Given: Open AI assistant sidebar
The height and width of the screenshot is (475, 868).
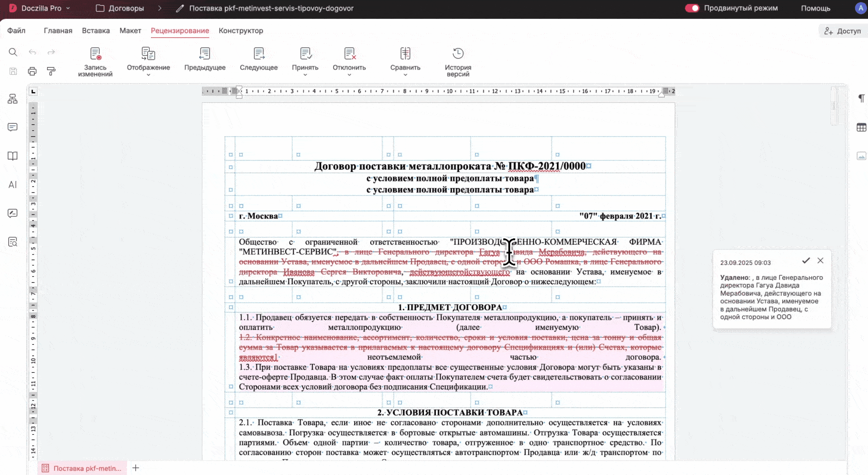Looking at the screenshot, I should (x=13, y=184).
